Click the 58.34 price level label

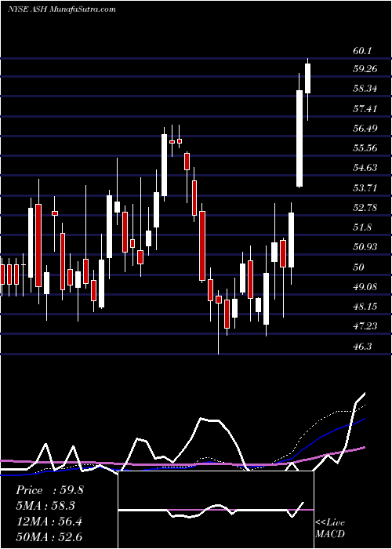(365, 89)
